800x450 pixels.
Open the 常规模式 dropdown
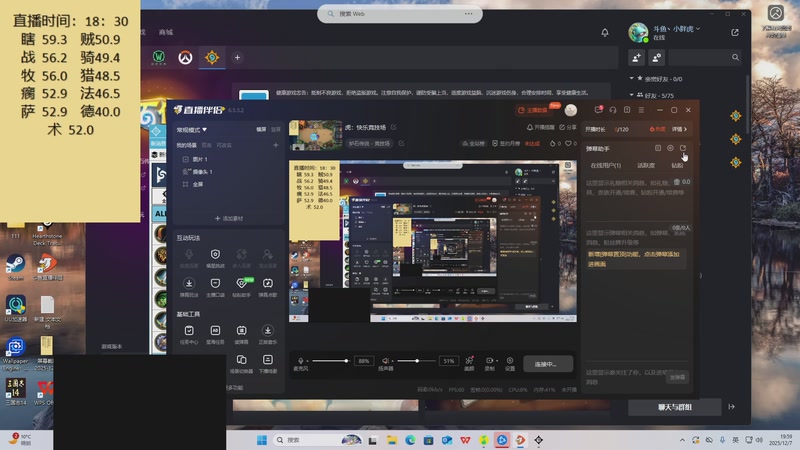point(192,130)
